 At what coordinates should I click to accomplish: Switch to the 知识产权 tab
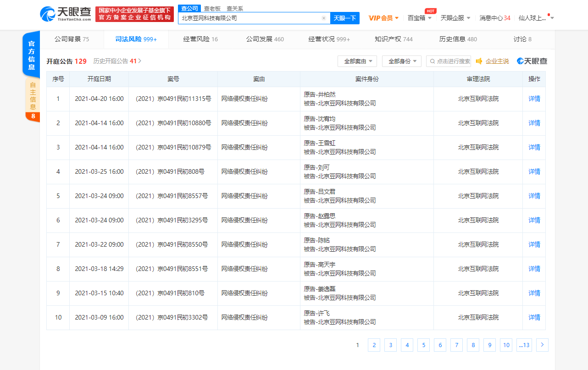(394, 39)
